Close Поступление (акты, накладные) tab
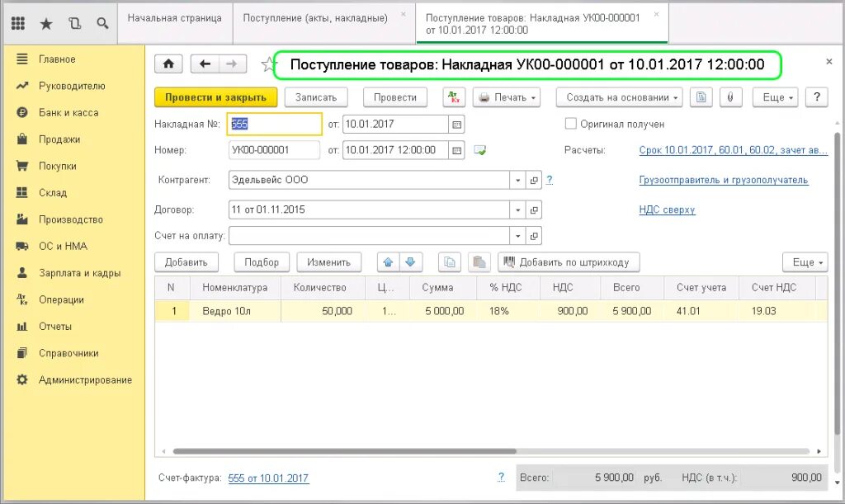 [403, 15]
